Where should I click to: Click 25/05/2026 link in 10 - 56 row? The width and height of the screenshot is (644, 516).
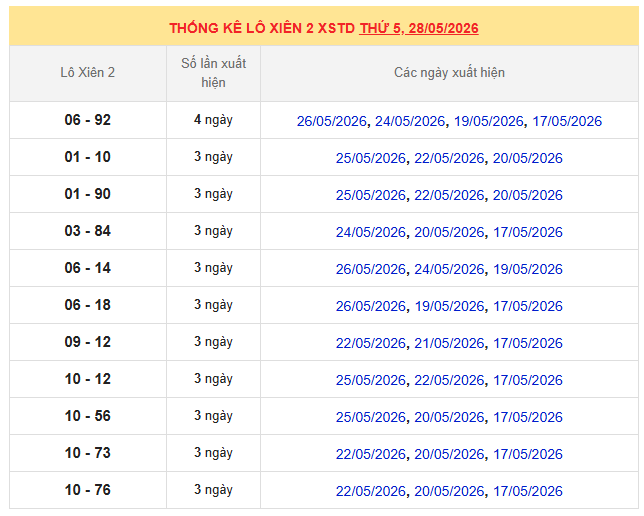[370, 417]
